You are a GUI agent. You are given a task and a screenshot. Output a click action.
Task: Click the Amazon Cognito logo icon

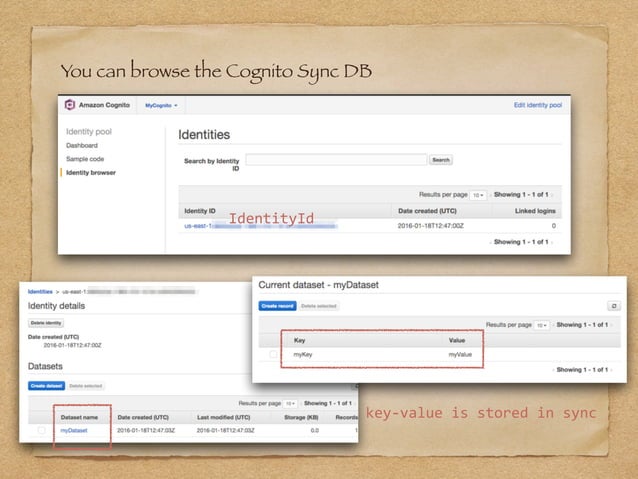pos(70,105)
